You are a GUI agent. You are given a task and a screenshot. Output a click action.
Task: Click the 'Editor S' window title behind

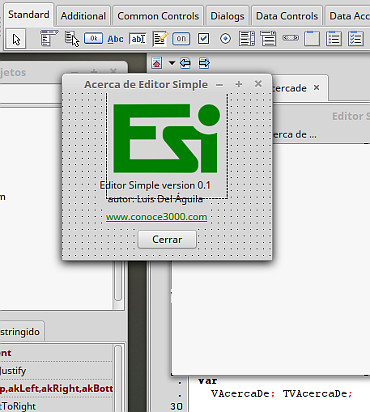tap(351, 116)
